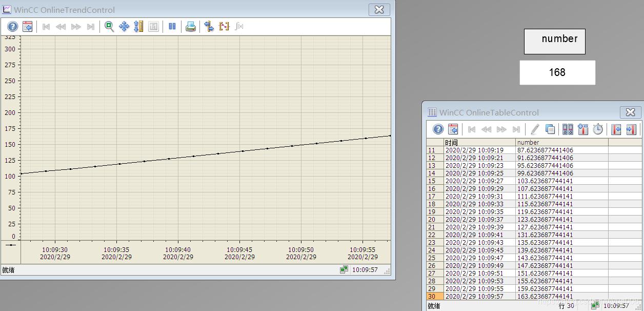644x311 pixels.
Task: Select the zoom area magnifier tool
Action: 109,27
